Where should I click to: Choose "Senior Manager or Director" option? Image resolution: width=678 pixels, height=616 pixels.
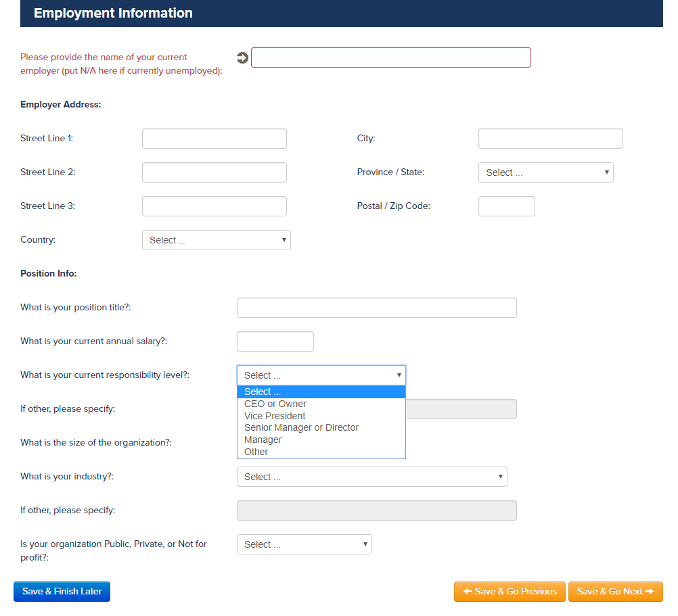click(x=301, y=427)
